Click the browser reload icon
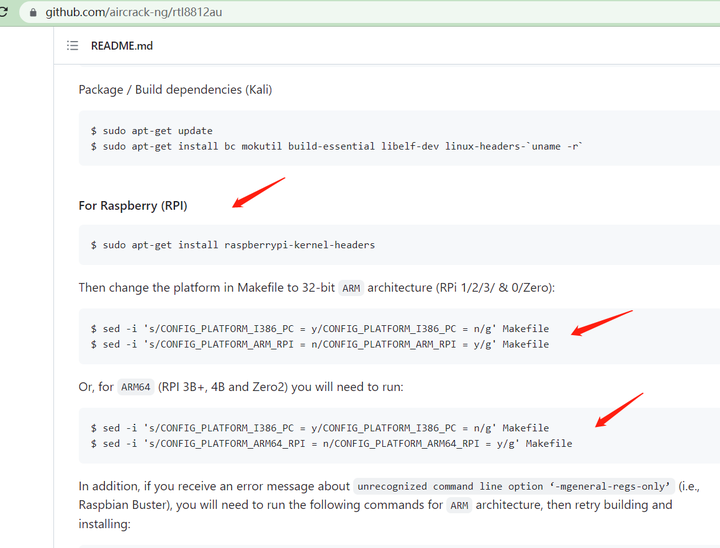Screen dimensions: 720x548 click(x=3, y=11)
